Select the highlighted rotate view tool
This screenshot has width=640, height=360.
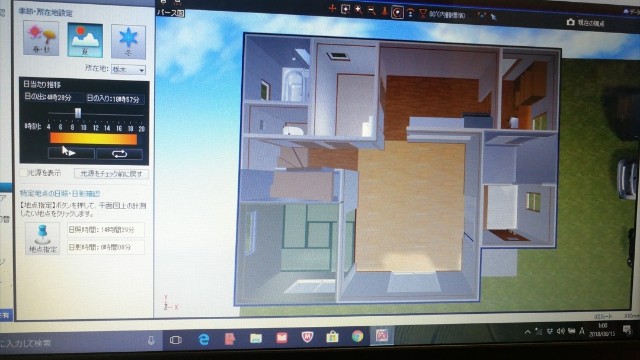tap(397, 12)
